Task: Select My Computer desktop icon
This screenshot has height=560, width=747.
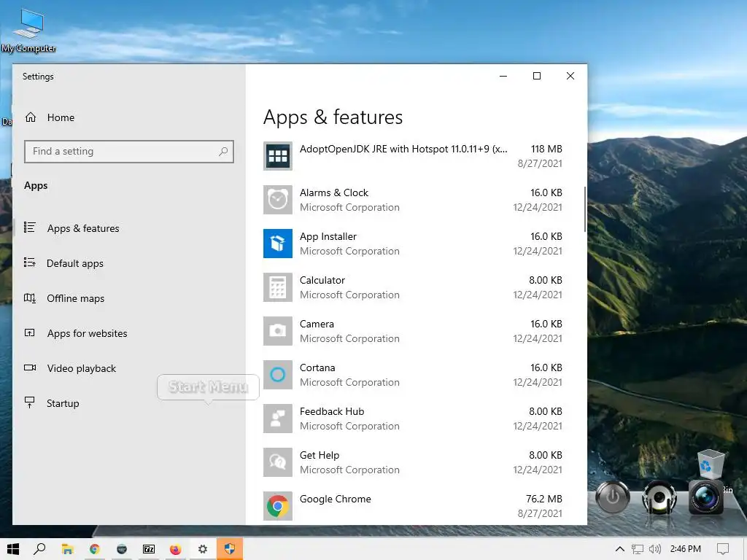Action: pyautogui.click(x=28, y=31)
